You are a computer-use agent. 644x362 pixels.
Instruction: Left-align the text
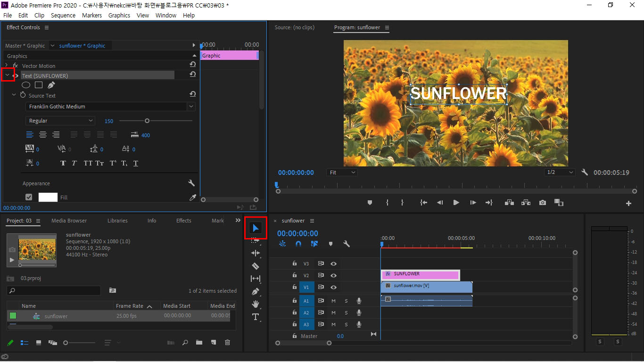coord(30,135)
